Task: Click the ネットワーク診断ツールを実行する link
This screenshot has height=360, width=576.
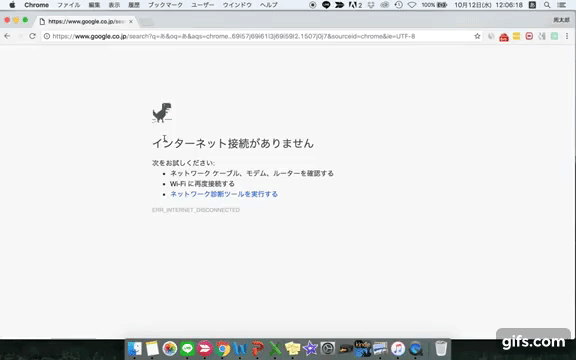Action: click(x=224, y=194)
